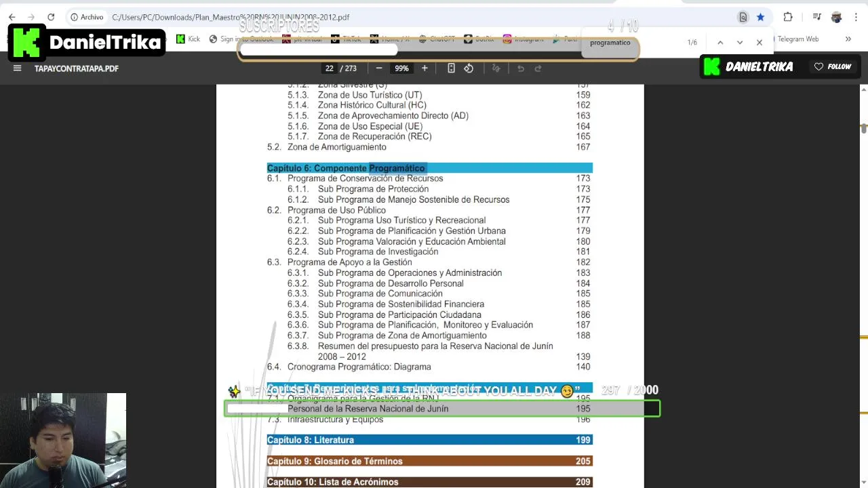The width and height of the screenshot is (868, 488).
Task: Open the browser profile avatar
Action: [837, 17]
